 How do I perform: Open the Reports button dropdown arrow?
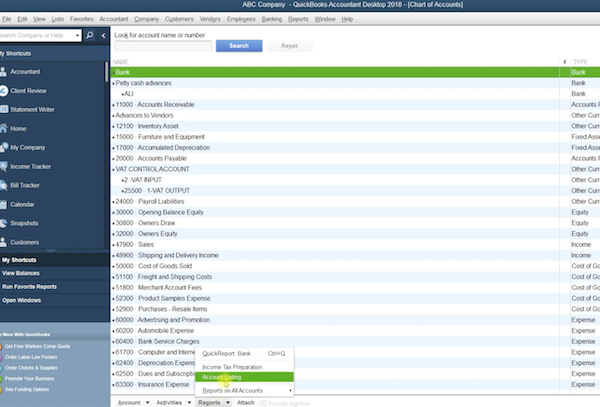(x=228, y=402)
